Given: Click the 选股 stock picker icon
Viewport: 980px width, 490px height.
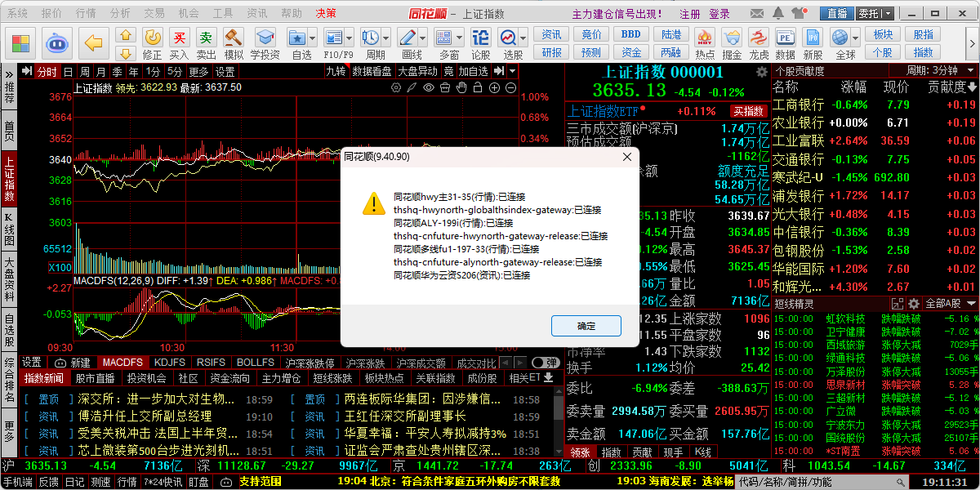Looking at the screenshot, I should click(x=509, y=38).
